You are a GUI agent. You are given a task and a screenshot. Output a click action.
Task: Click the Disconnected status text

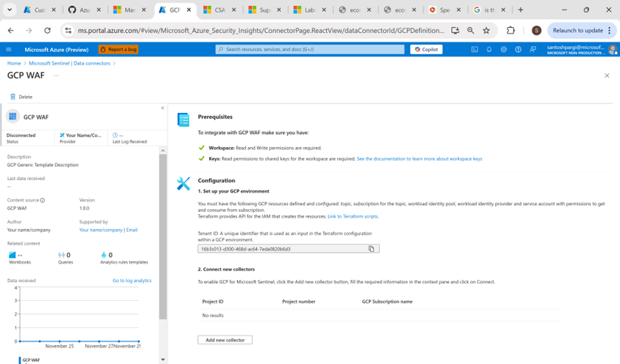click(x=21, y=135)
